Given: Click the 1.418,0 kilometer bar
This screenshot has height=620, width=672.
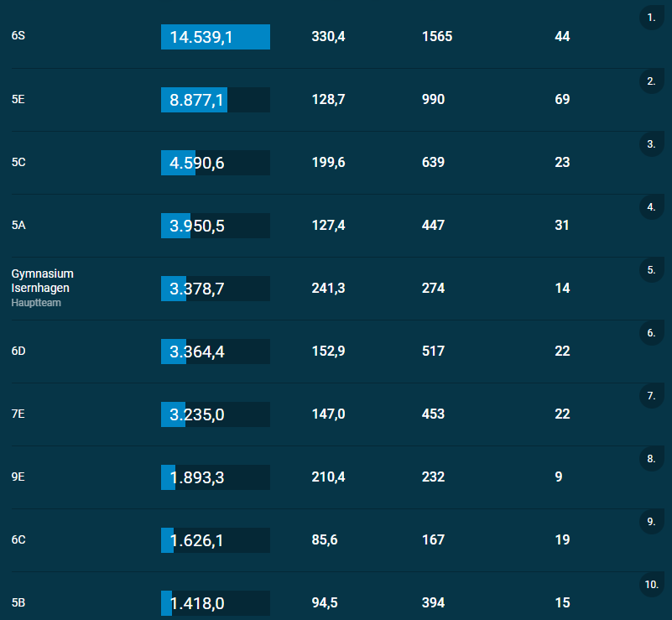Looking at the screenshot, I should click(x=216, y=603).
